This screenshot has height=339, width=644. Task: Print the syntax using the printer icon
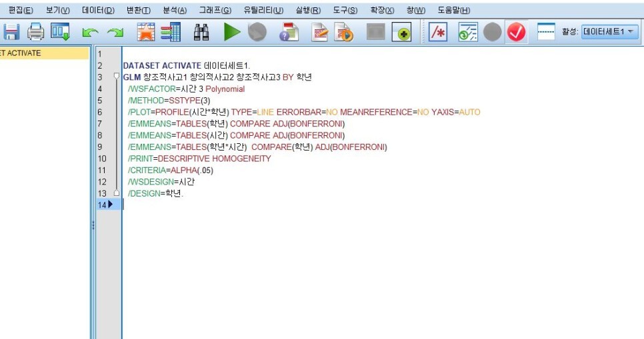click(36, 32)
